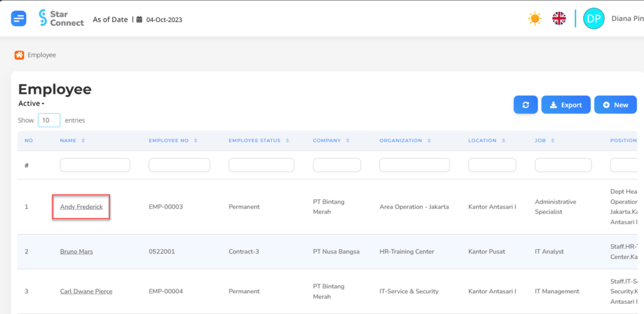Click the Employee No filter field
Viewport: 644px width, 314px height.
(x=179, y=165)
